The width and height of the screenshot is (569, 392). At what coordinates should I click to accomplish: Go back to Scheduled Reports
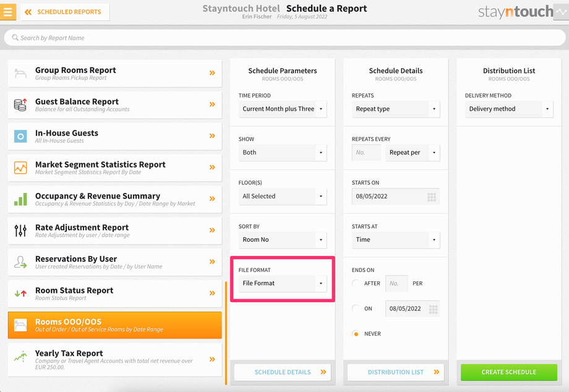(x=65, y=12)
